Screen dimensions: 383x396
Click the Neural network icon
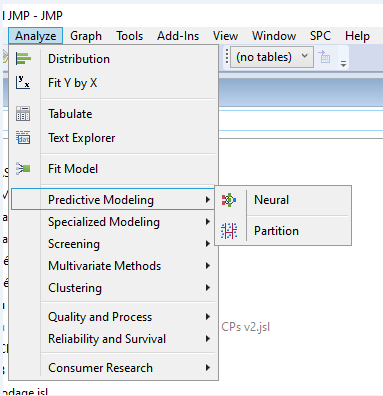click(x=229, y=200)
